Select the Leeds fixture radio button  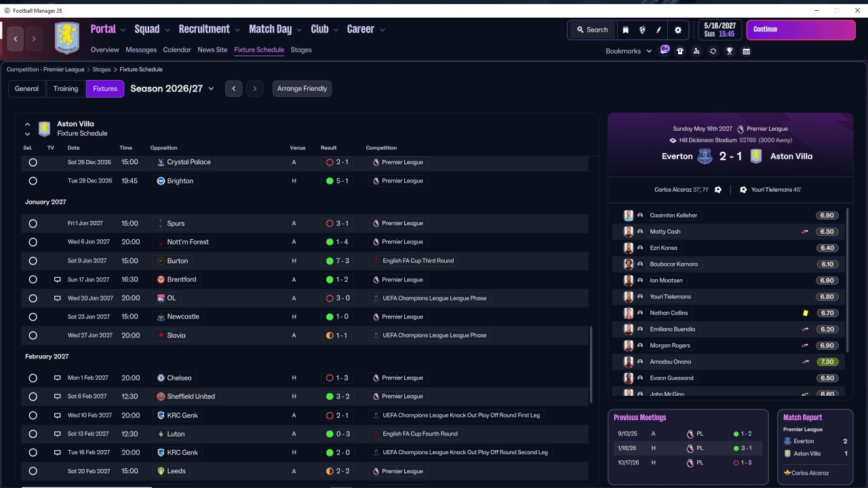click(33, 471)
